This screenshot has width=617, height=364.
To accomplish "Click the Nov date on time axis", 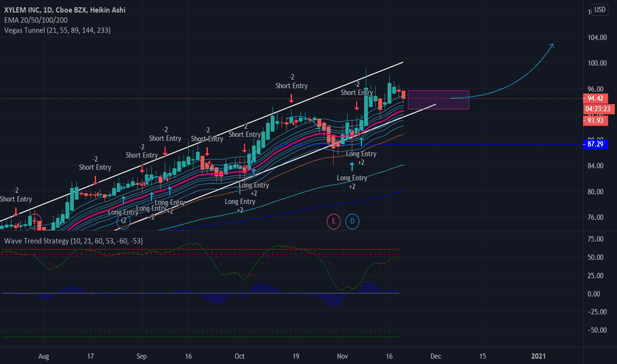I will 342,356.
